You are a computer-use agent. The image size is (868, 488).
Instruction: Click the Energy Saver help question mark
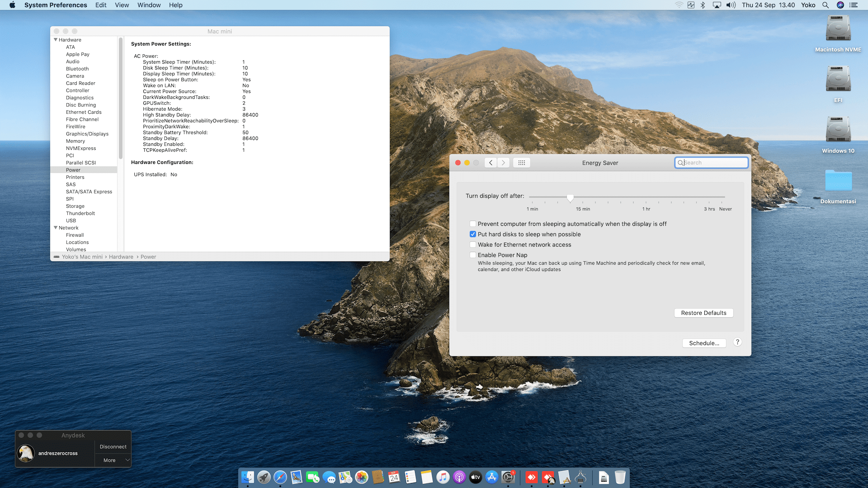click(x=737, y=343)
